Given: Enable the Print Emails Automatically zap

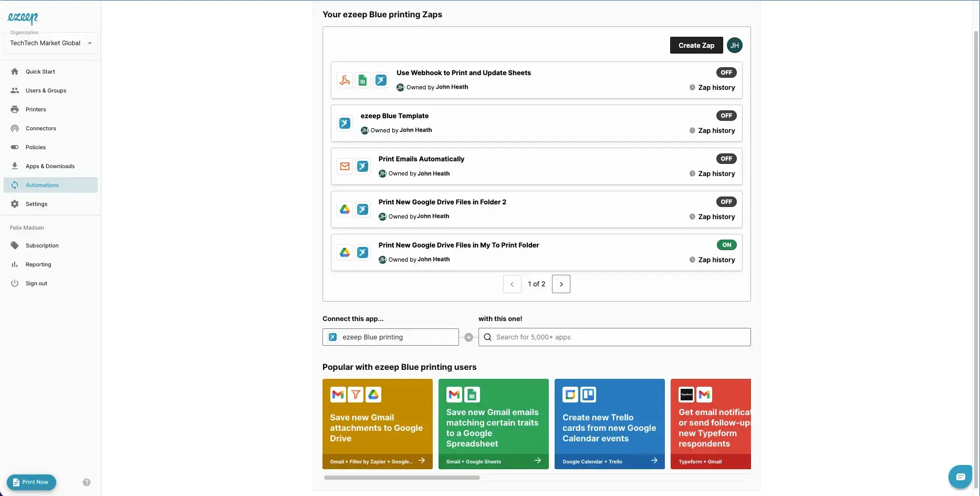Looking at the screenshot, I should [x=726, y=158].
